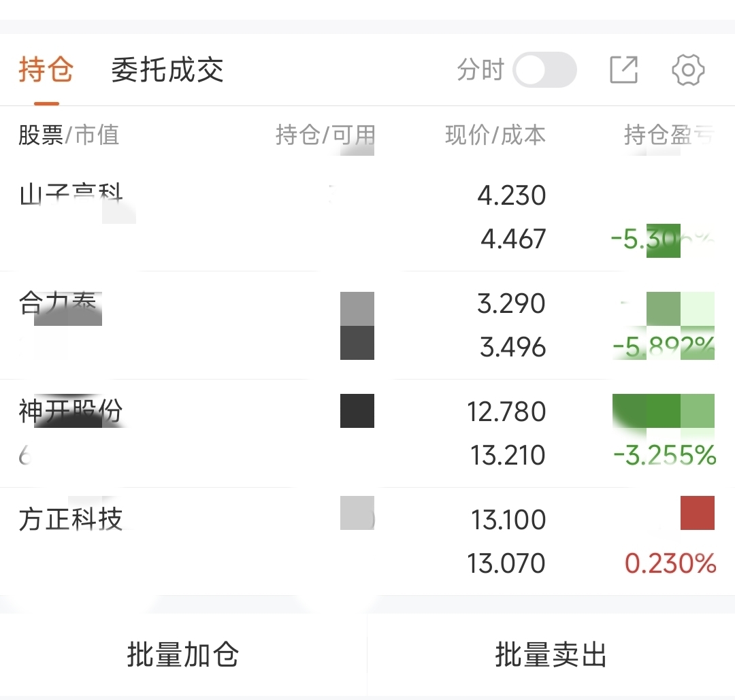735x700 pixels.
Task: Click the 分时 label text
Action: tap(480, 70)
